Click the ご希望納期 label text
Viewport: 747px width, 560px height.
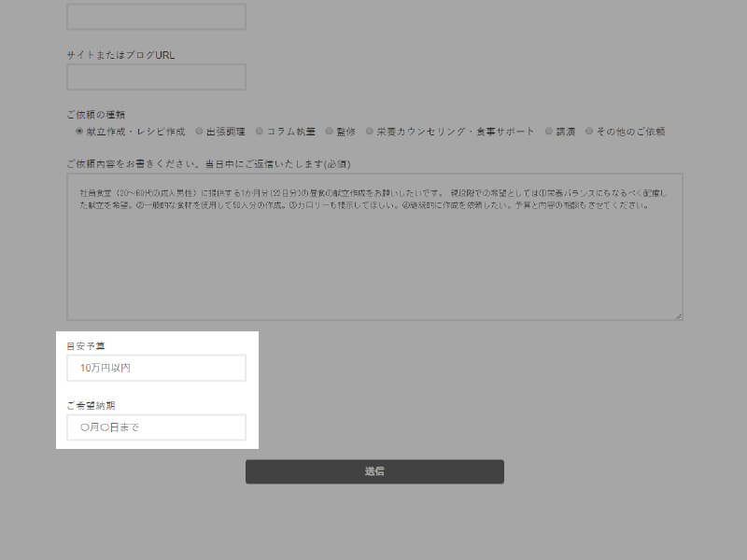coord(91,406)
